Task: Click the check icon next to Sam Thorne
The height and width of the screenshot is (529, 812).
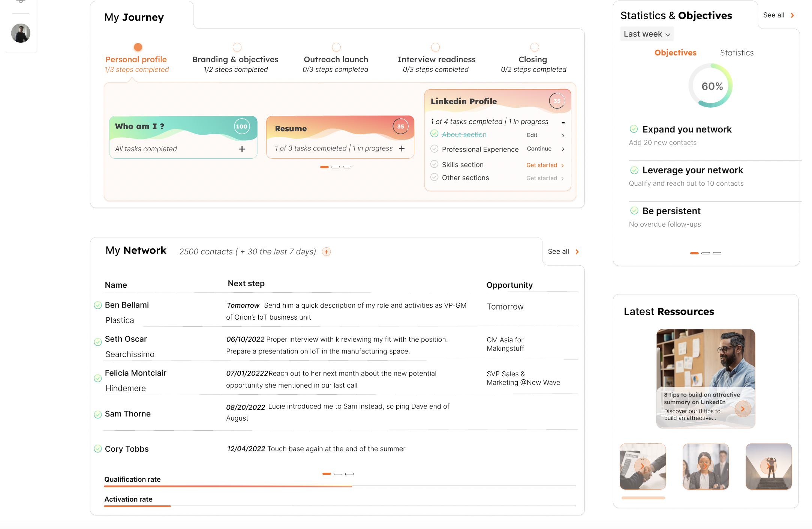Action: click(x=97, y=415)
